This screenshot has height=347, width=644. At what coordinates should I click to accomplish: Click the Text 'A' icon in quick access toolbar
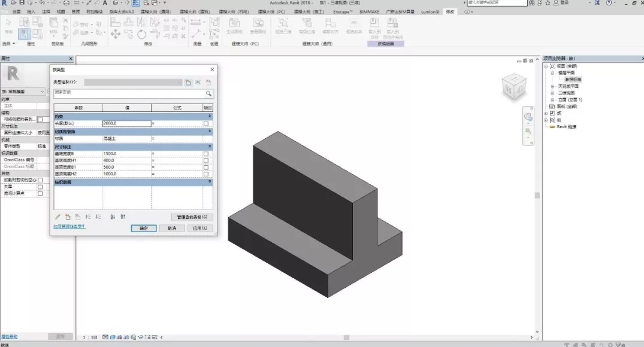point(105,2)
